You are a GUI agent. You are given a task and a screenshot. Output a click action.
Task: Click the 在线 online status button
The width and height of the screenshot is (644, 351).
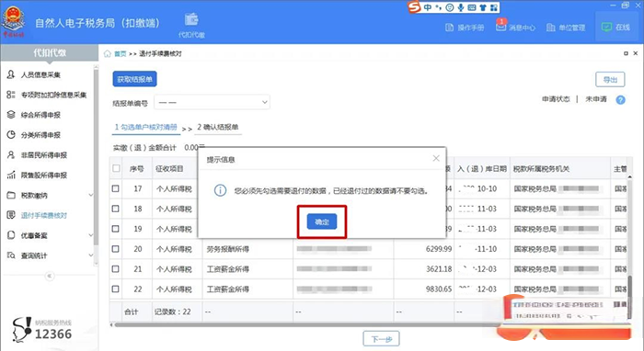[x=615, y=27]
